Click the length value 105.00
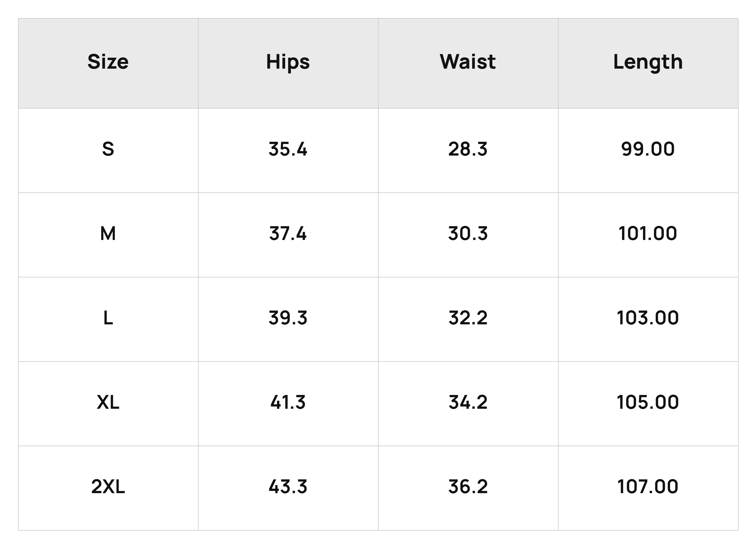The width and height of the screenshot is (756, 548). 648,402
